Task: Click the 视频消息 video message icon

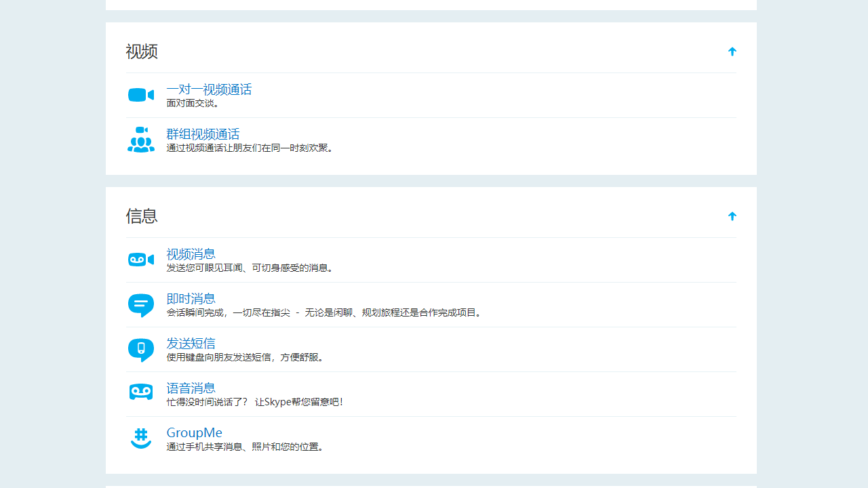Action: tap(140, 260)
